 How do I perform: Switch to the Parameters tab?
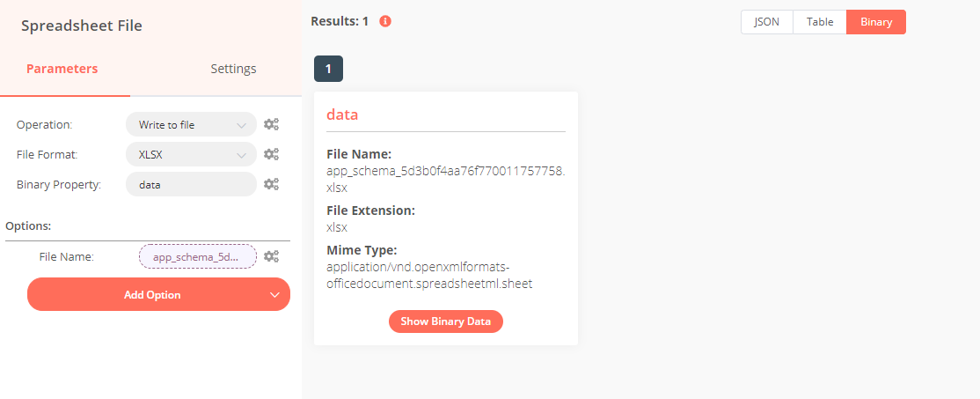pos(62,69)
